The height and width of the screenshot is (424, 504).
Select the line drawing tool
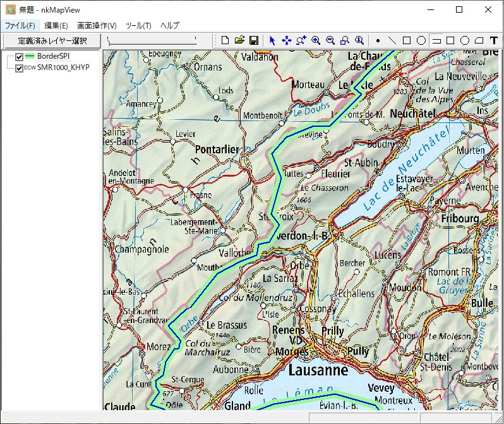point(392,40)
